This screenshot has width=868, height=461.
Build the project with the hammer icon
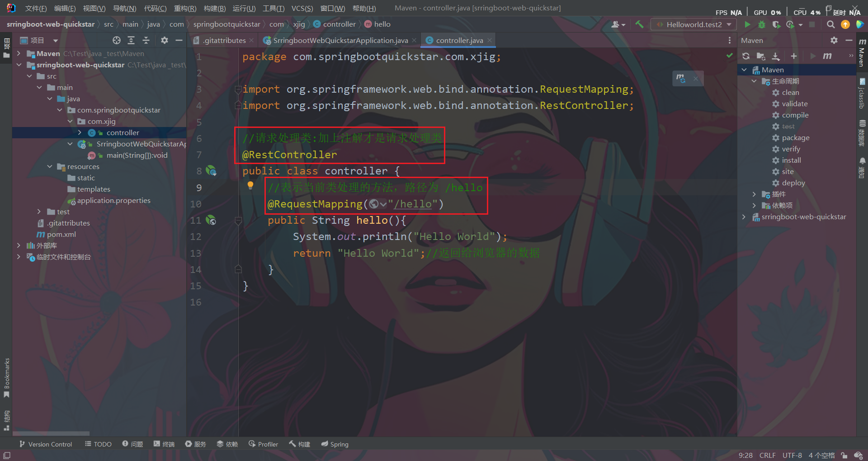click(639, 24)
